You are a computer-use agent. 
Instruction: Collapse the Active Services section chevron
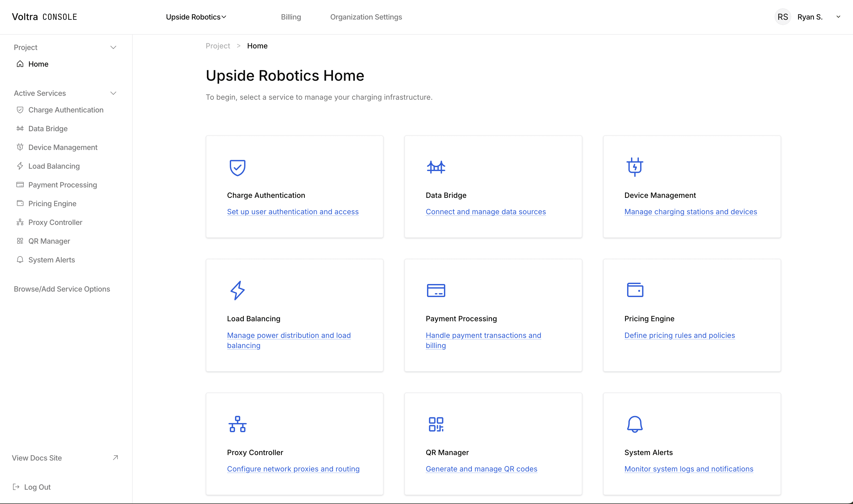click(113, 93)
